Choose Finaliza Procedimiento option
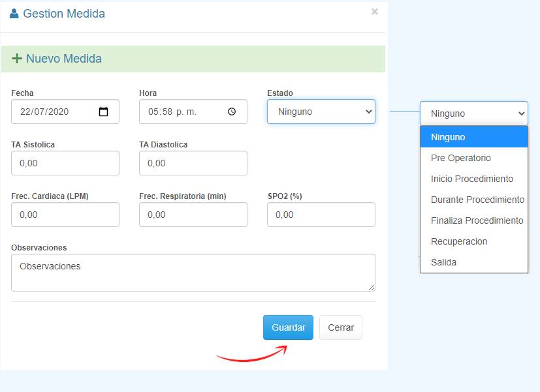540x392 pixels. (477, 220)
